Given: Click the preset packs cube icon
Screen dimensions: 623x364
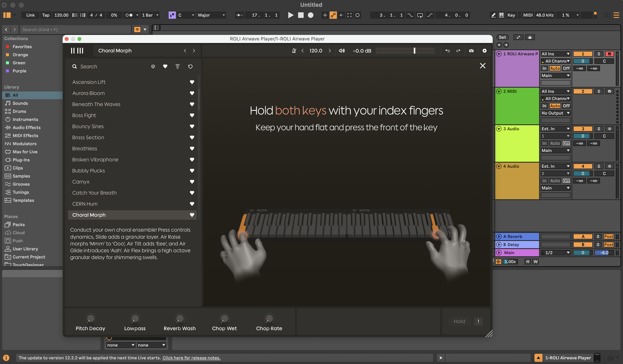Looking at the screenshot, I should coord(153,66).
